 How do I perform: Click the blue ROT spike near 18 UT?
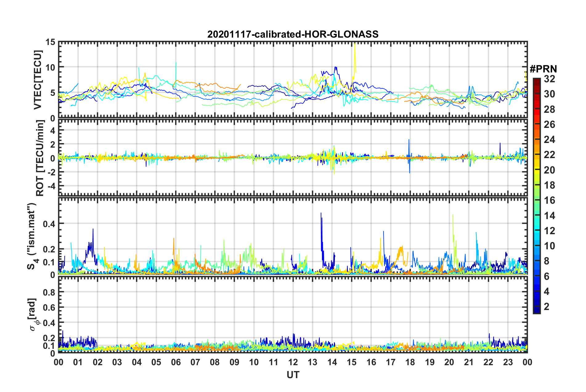tap(409, 156)
